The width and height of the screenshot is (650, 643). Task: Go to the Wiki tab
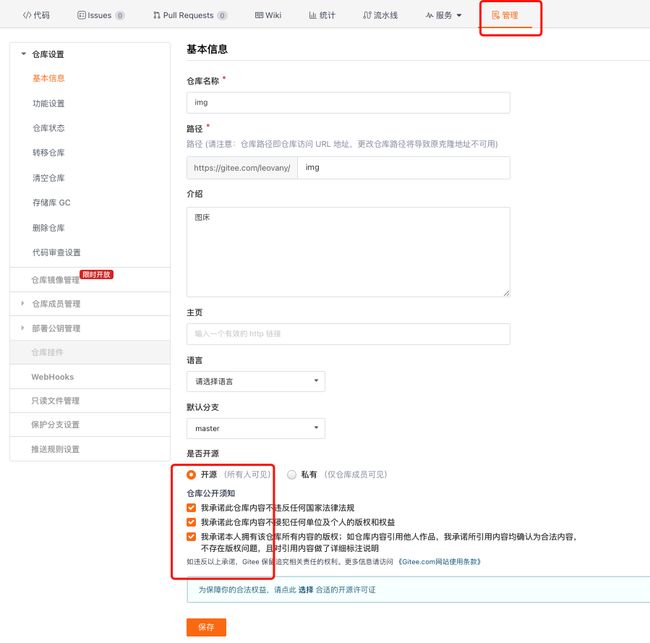tap(268, 15)
